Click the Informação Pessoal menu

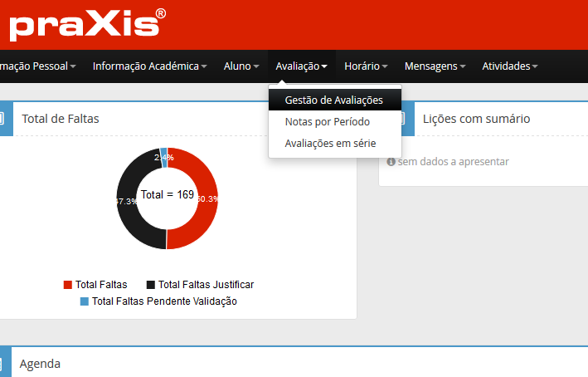pyautogui.click(x=37, y=66)
